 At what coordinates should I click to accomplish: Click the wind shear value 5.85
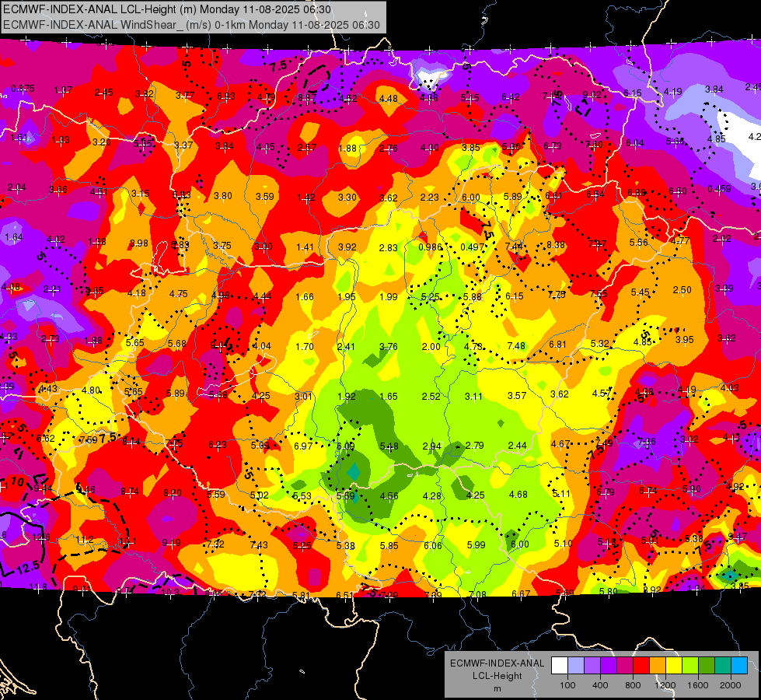tap(389, 546)
